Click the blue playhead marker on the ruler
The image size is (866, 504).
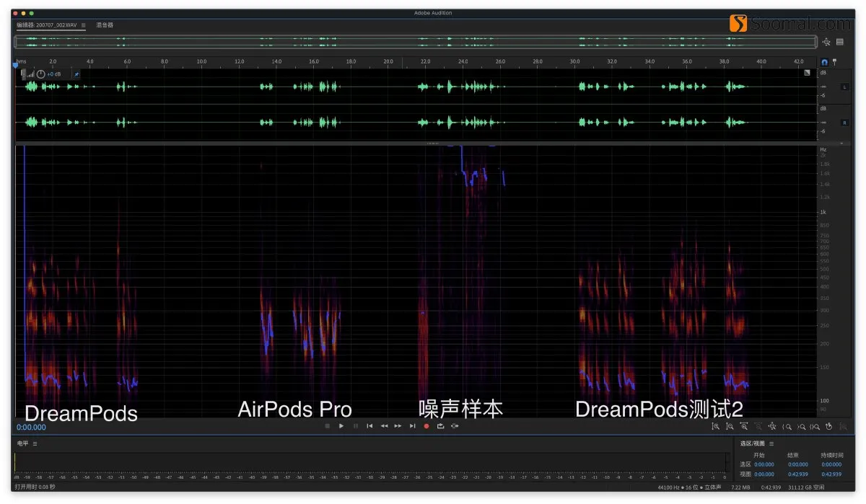point(15,66)
